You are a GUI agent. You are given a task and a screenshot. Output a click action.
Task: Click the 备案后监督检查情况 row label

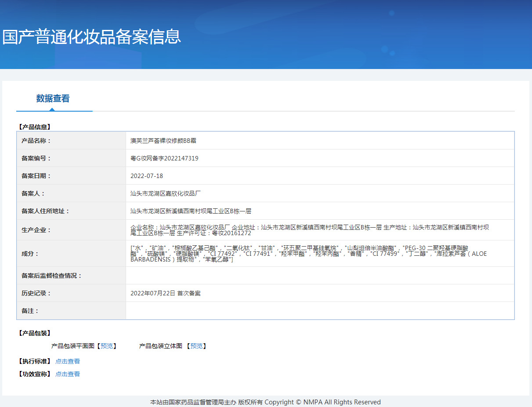point(51,276)
